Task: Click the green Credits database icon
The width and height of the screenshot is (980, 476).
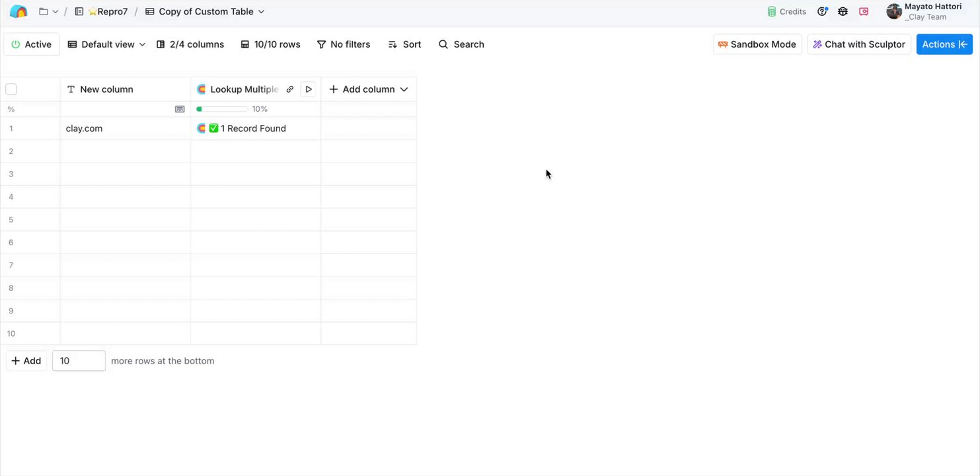Action: point(771,11)
